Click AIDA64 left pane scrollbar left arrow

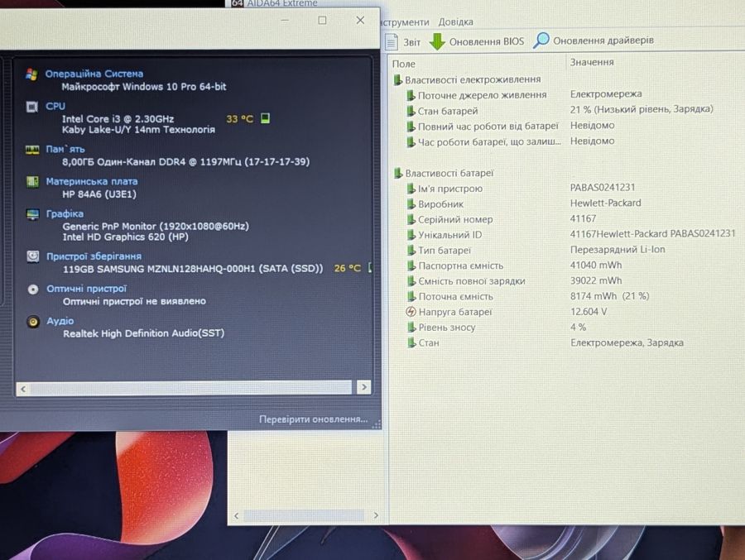[237, 516]
